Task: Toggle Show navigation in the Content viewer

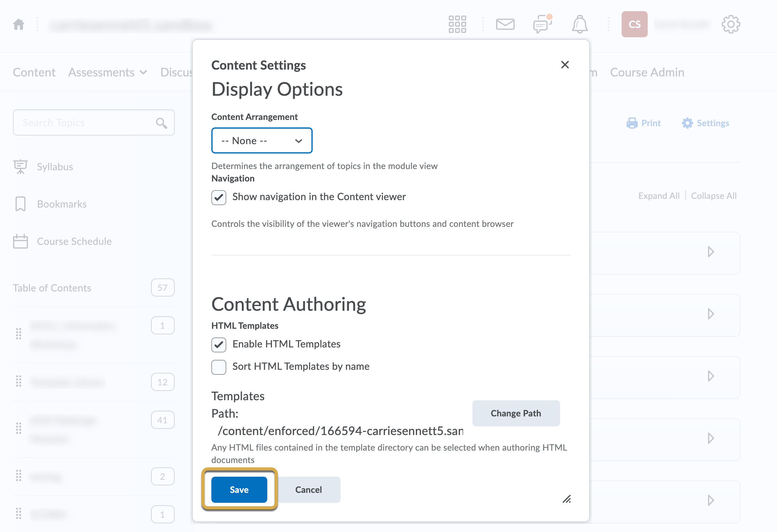Action: (x=219, y=197)
